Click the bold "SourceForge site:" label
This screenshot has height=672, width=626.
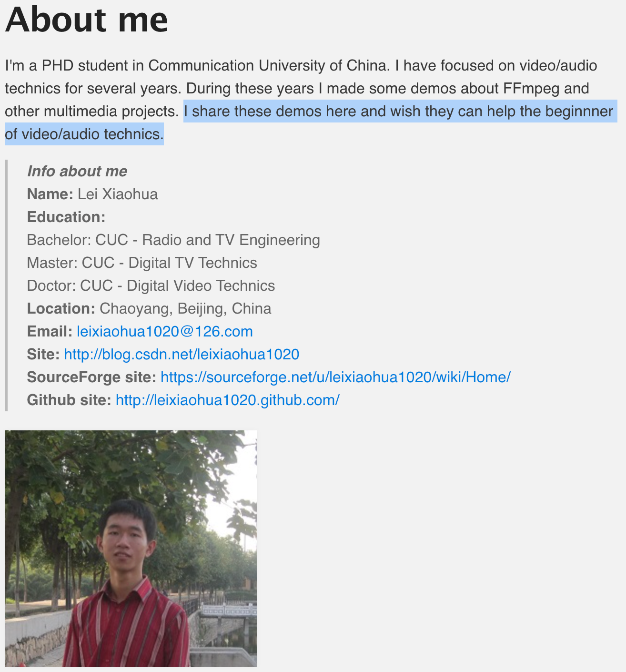point(91,377)
